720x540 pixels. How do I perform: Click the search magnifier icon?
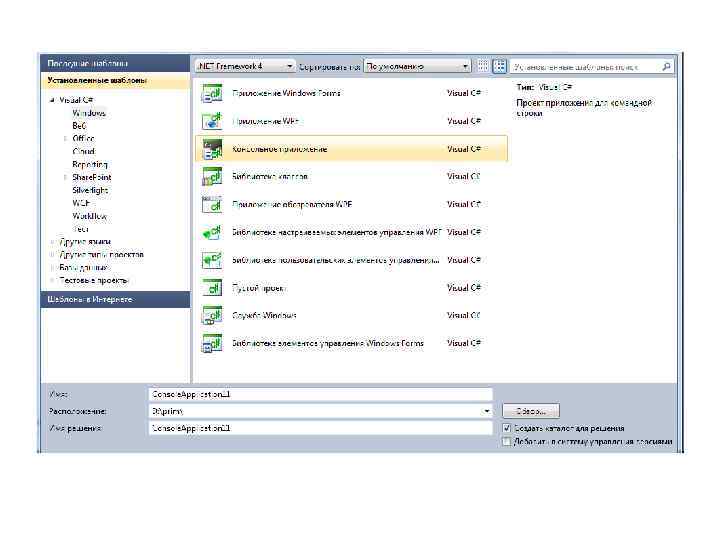666,67
